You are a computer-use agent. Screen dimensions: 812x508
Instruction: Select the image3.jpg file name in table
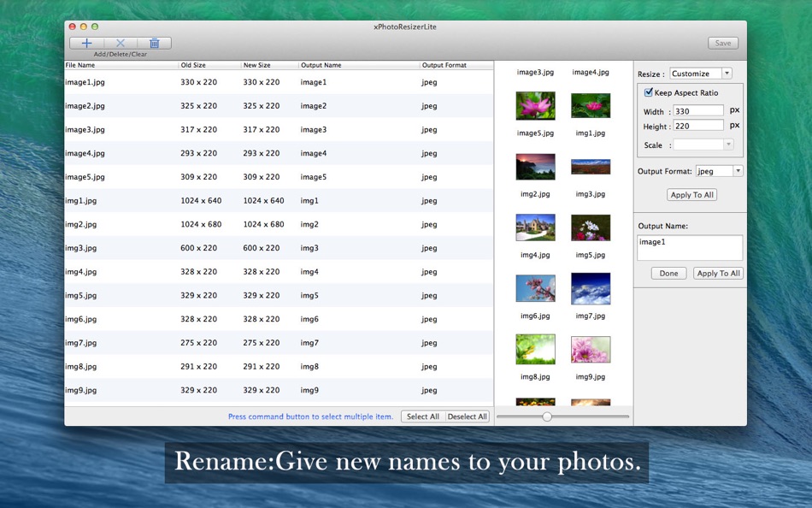click(85, 130)
